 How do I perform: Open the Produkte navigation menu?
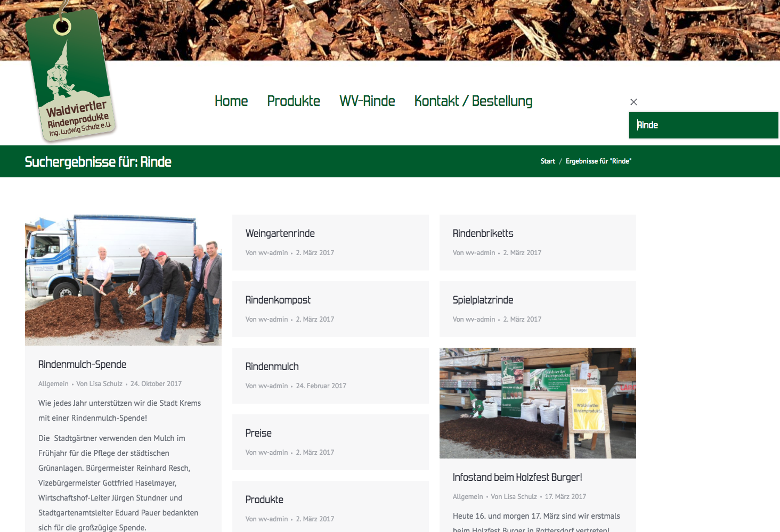(294, 101)
